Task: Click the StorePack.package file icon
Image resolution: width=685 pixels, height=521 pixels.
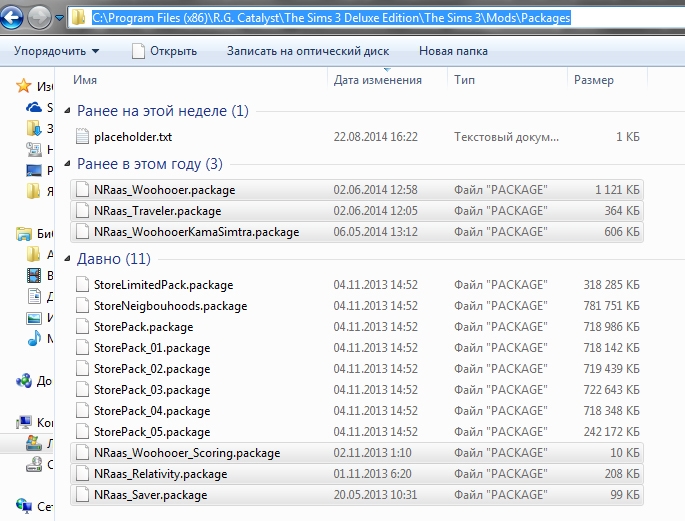Action: [x=82, y=327]
